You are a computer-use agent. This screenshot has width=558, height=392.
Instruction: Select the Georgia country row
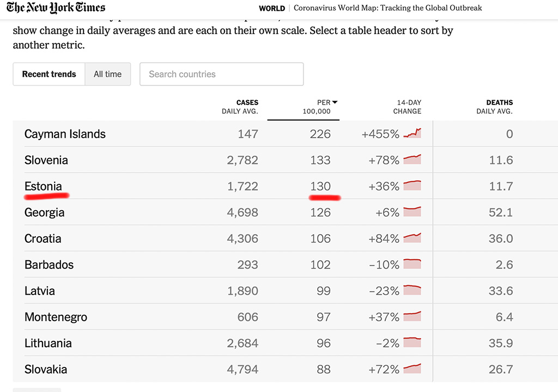point(44,212)
